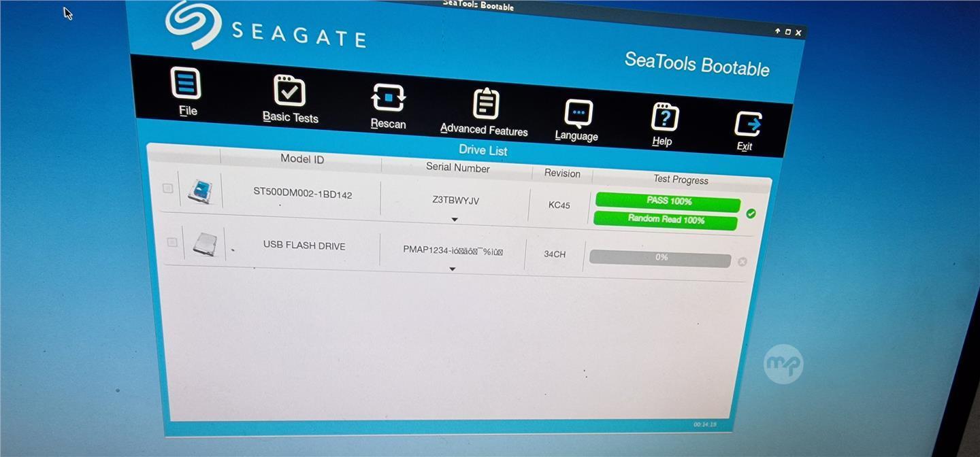Close the SeaTools Bootable window
Viewport: 980px width, 457px height.
coord(798,32)
